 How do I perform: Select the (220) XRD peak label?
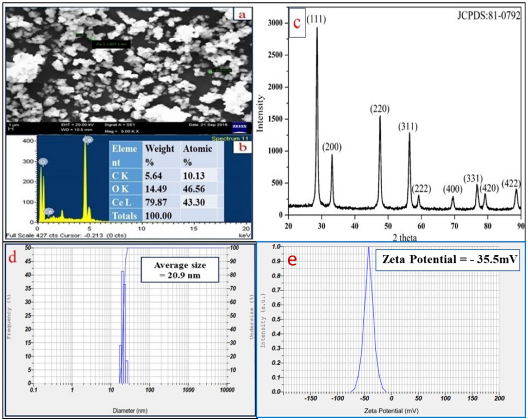point(380,109)
